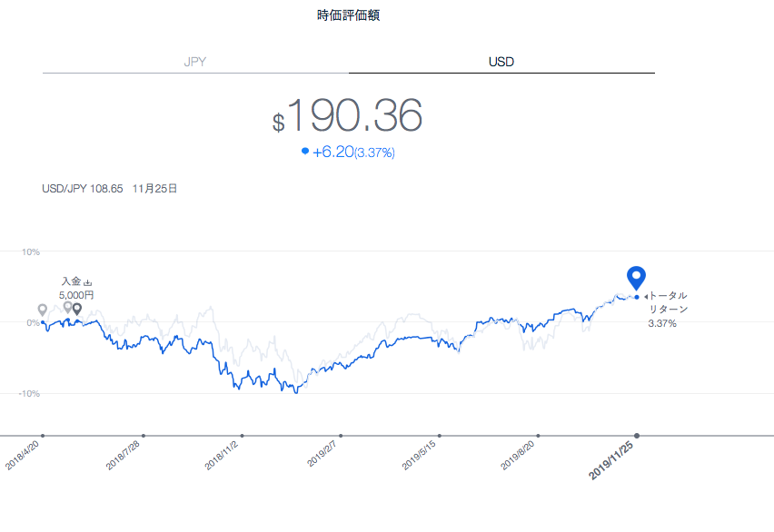
Task: Click the small arrow before トータルリターン
Action: tap(646, 297)
